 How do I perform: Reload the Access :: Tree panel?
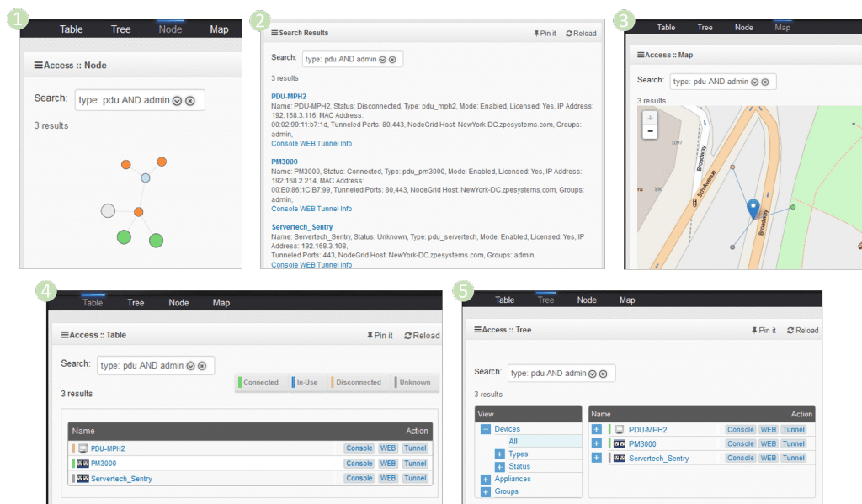tap(802, 331)
